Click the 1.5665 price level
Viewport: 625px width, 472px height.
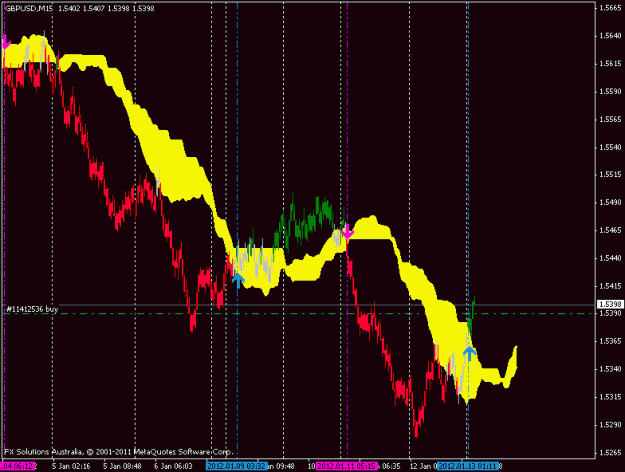(x=610, y=8)
